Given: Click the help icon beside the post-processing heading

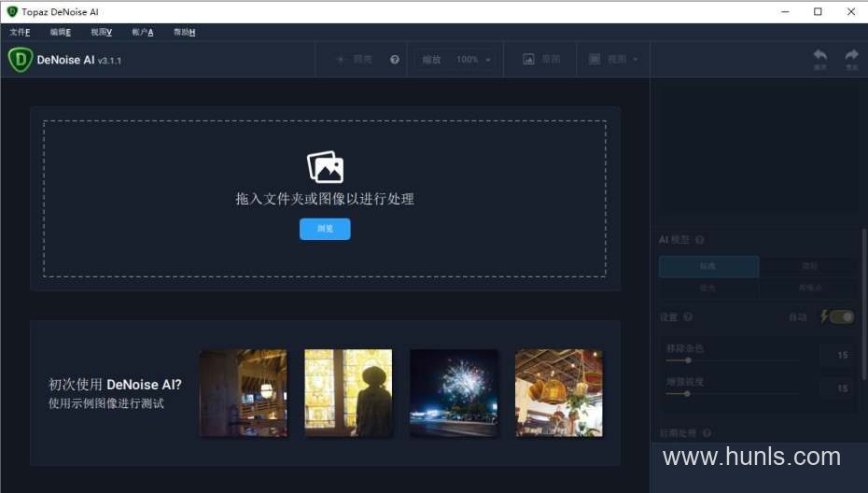Looking at the screenshot, I should [707, 433].
